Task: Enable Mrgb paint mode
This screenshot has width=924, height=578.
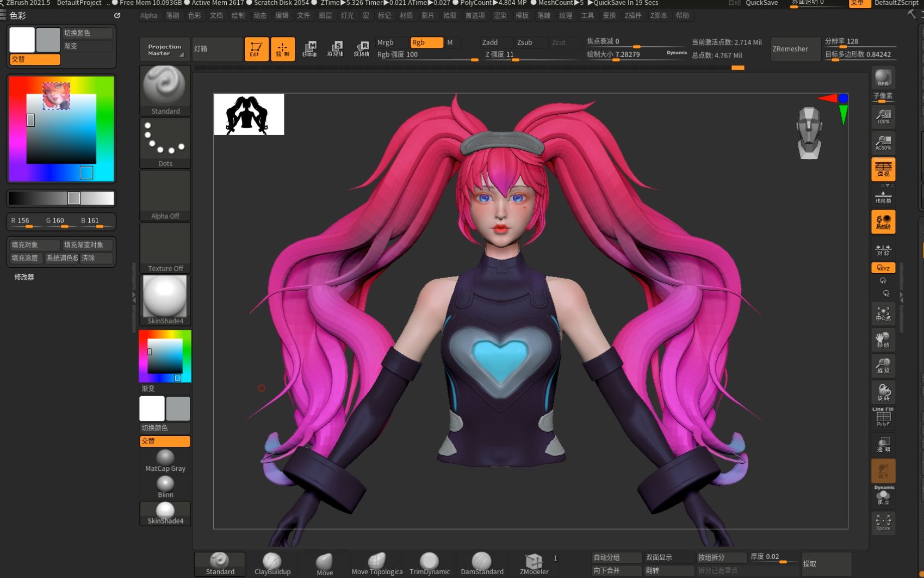Action: 392,42
